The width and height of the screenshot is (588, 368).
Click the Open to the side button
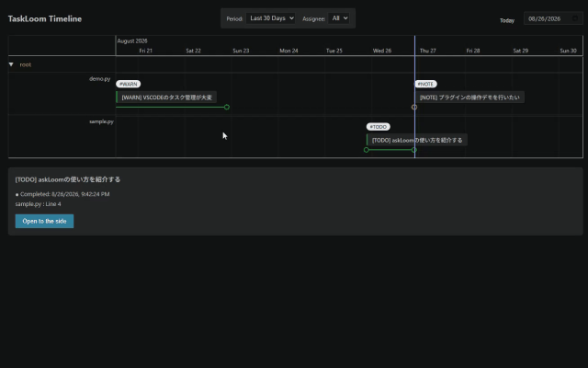pyautogui.click(x=44, y=221)
